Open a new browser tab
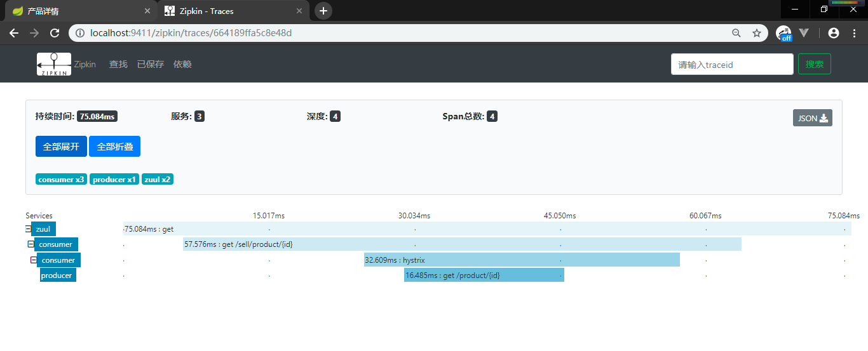 pos(323,11)
